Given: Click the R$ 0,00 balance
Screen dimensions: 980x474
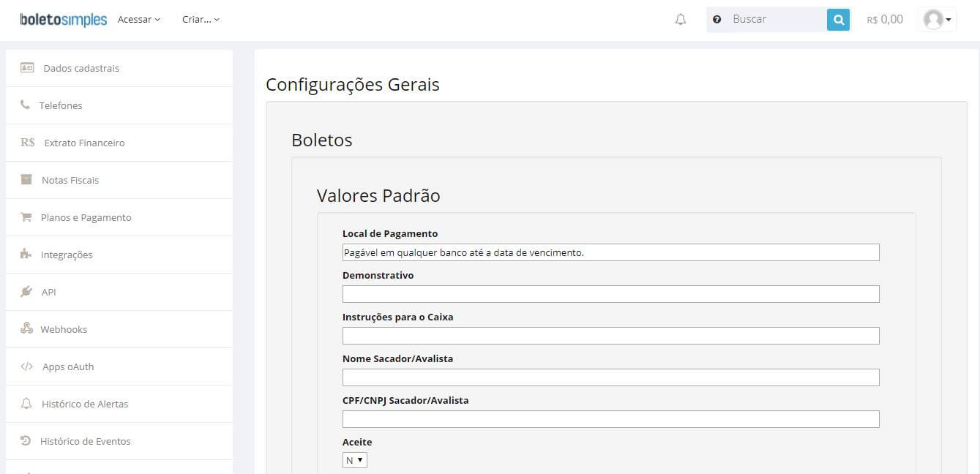Looking at the screenshot, I should coord(885,20).
